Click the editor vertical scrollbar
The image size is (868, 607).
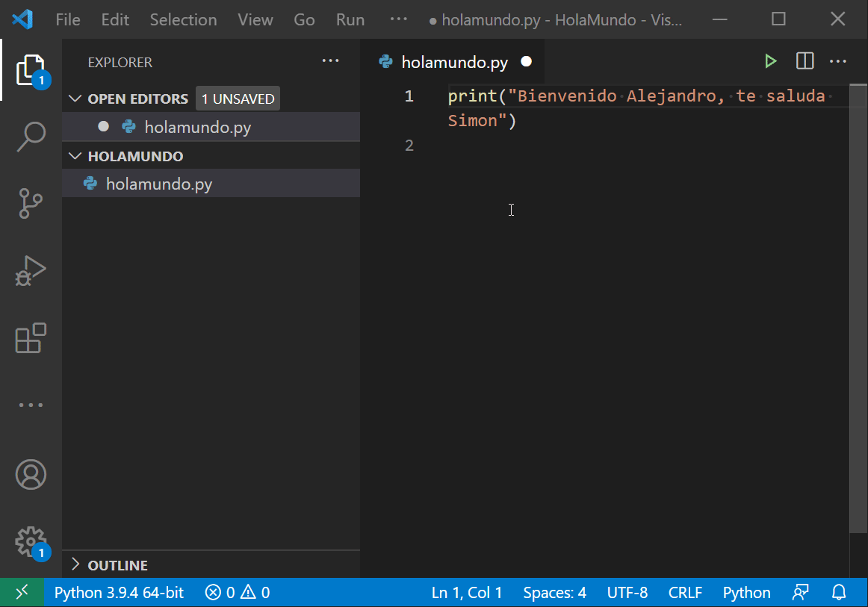point(858,309)
